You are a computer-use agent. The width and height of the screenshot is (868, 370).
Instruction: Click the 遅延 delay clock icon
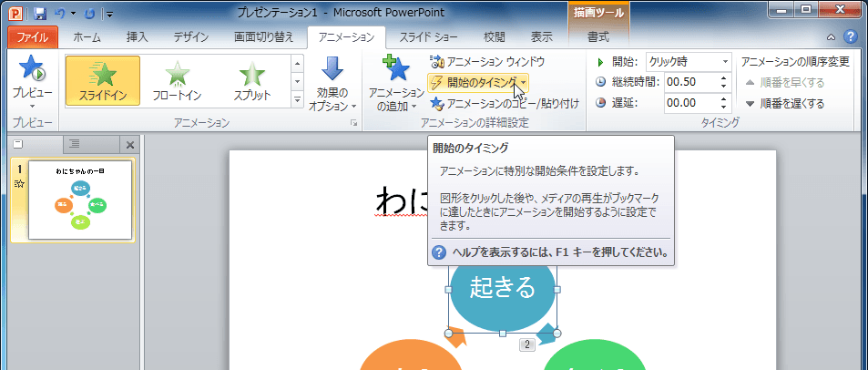[x=600, y=103]
